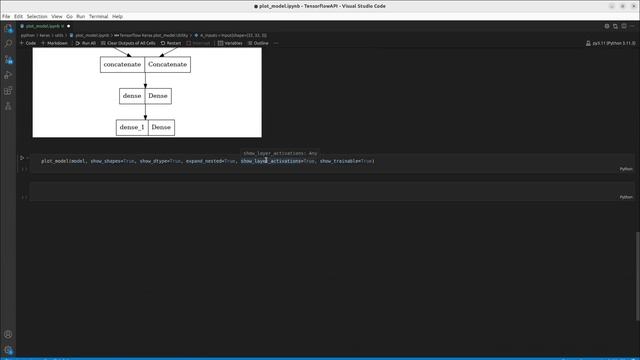Open the Source Control view

pyautogui.click(x=8, y=60)
